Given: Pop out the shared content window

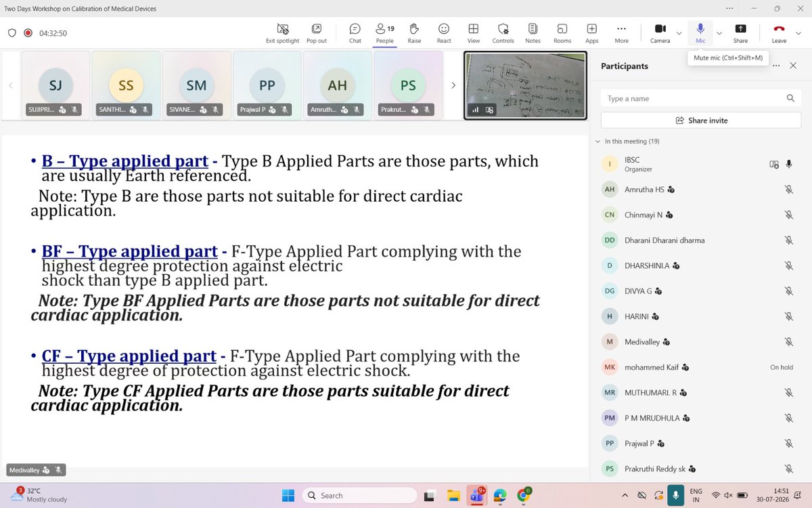Looking at the screenshot, I should click(317, 33).
